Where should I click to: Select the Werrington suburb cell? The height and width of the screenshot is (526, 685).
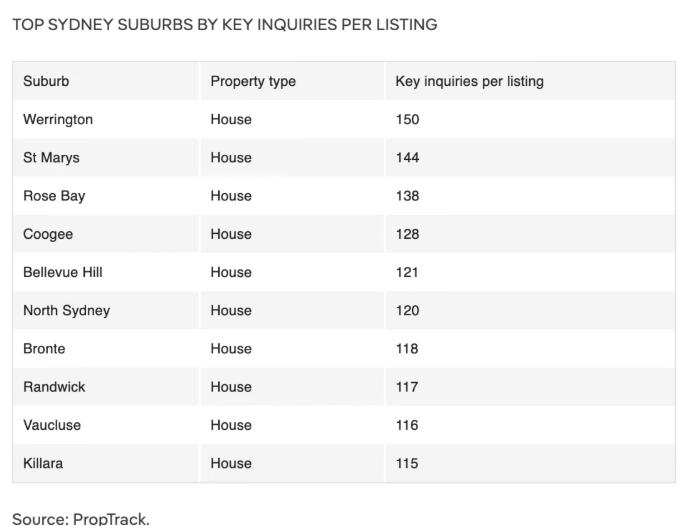tap(58, 119)
